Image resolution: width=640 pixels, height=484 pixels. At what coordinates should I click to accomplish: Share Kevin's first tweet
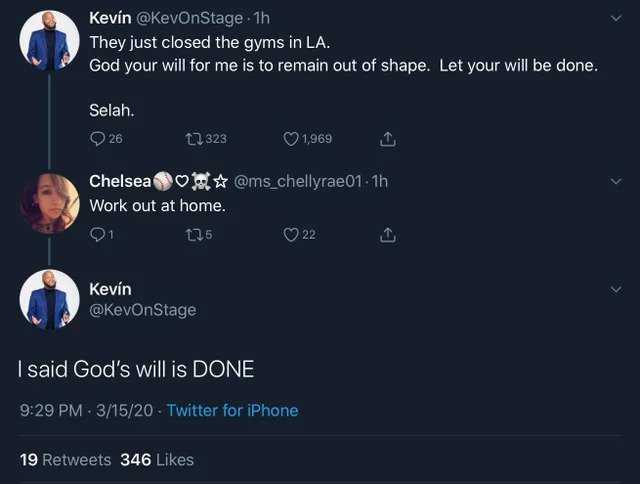tap(388, 139)
